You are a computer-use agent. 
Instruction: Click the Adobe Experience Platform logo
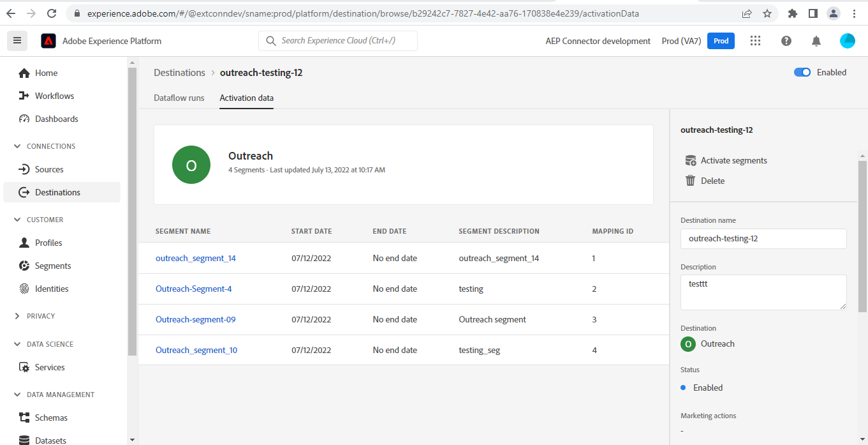(x=48, y=41)
